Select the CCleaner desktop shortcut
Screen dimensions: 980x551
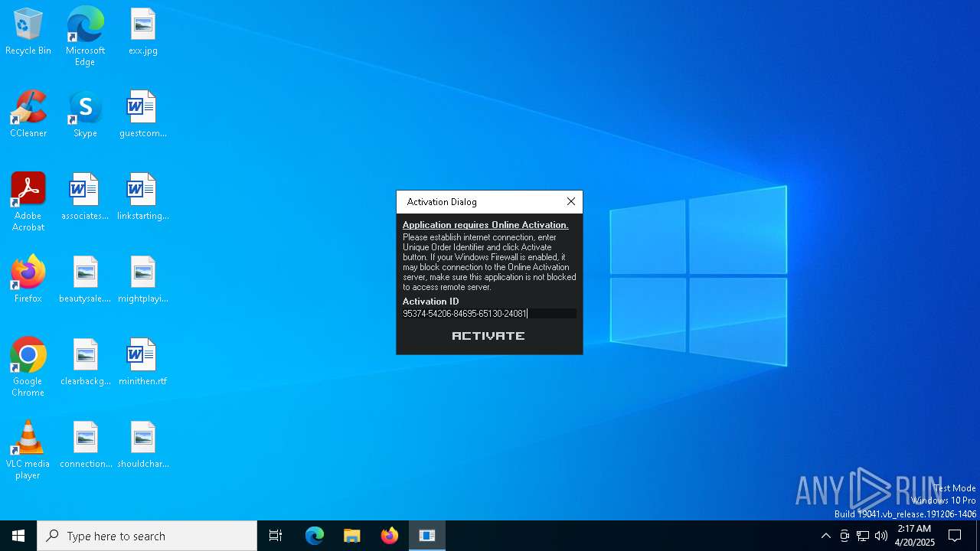[x=28, y=115]
